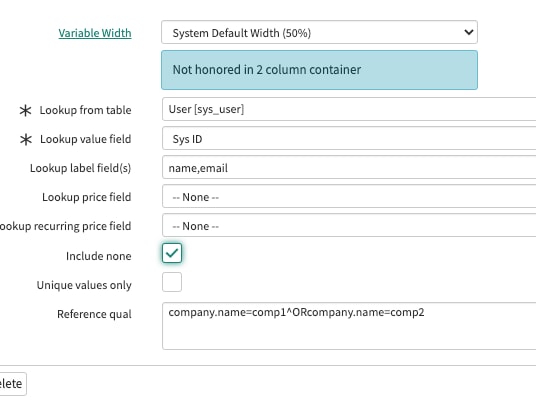Open the Lookup value field Sys ID dropdown

tap(349, 138)
